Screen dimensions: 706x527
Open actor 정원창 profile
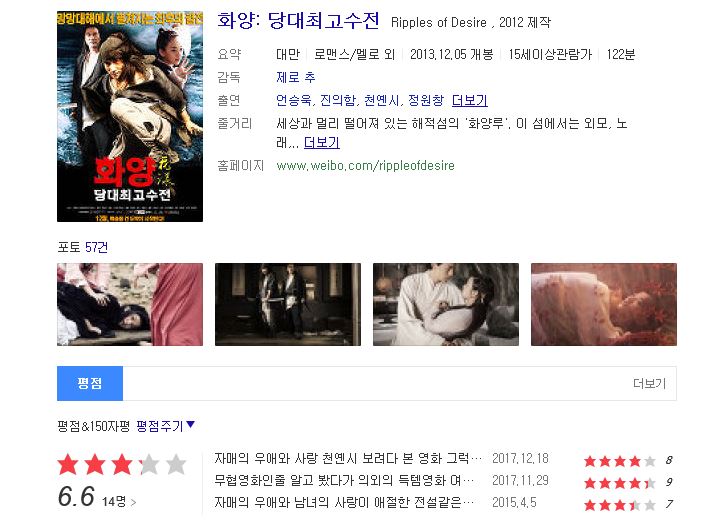pyautogui.click(x=425, y=100)
